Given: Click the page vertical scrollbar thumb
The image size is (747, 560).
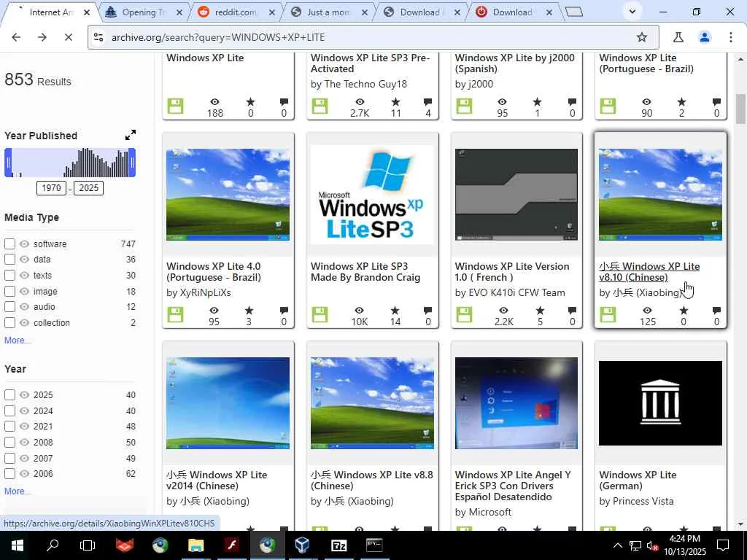Looking at the screenshot, I should click(740, 109).
